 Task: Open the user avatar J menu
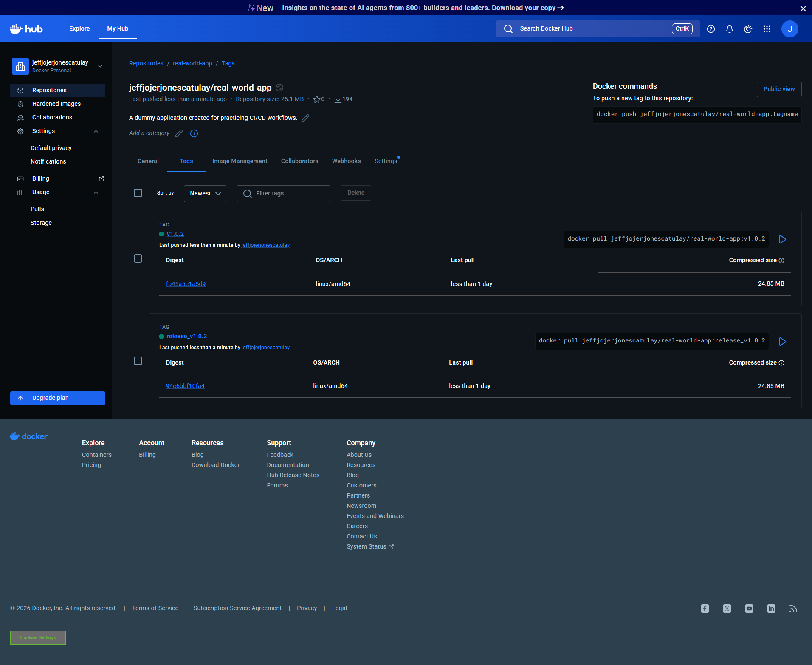[x=790, y=29]
